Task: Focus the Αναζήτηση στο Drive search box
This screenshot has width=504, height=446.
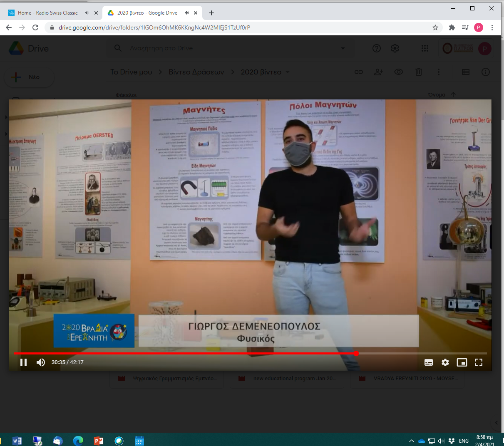Action: point(230,48)
